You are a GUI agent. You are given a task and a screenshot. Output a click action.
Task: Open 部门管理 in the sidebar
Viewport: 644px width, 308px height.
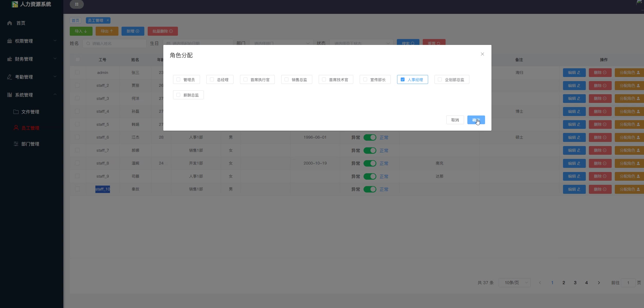(x=30, y=144)
